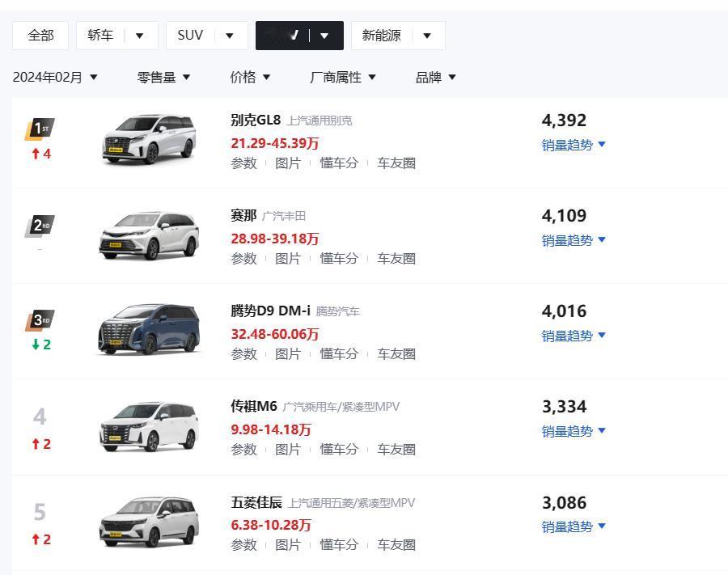This screenshot has width=728, height=575.
Task: Open the 2024年02月 date selector
Action: 55,77
